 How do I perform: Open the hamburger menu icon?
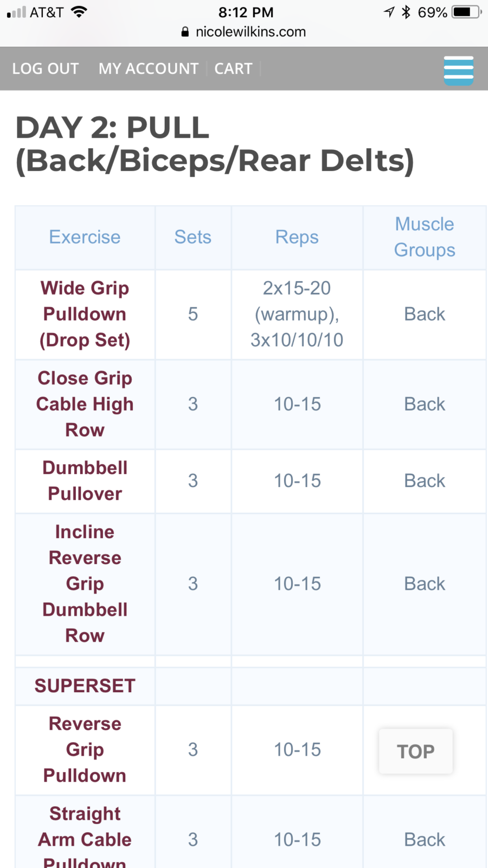(459, 70)
